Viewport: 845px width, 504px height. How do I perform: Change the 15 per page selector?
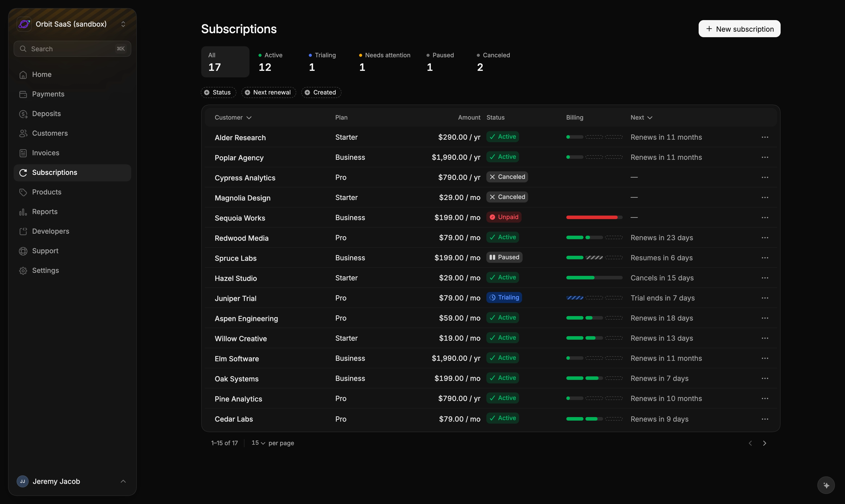coord(258,443)
